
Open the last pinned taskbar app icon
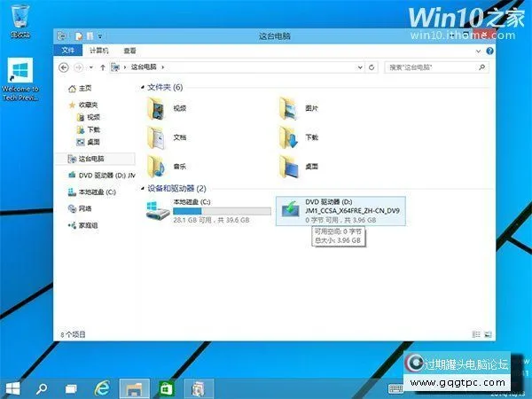coord(199,389)
